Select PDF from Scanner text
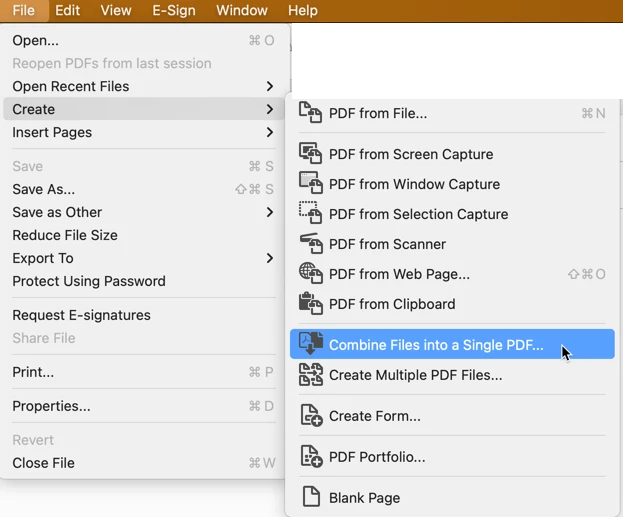Viewport: 626px width, 517px height. pyautogui.click(x=387, y=244)
